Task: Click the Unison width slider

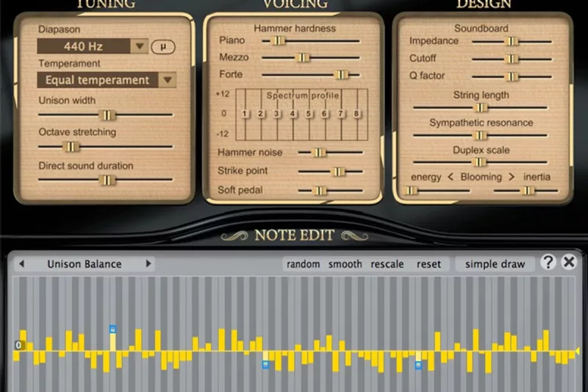Action: 107,115
